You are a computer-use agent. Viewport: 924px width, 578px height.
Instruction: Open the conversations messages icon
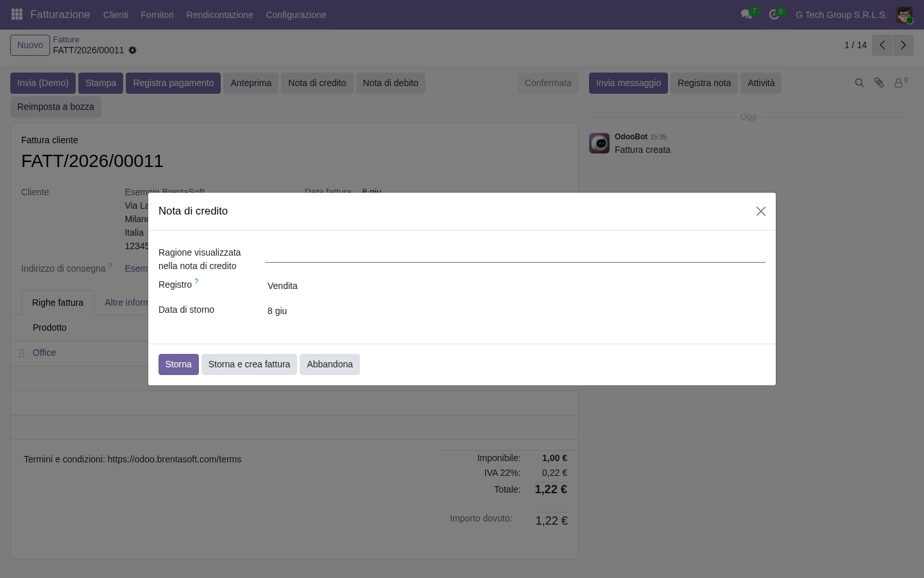pos(746,14)
